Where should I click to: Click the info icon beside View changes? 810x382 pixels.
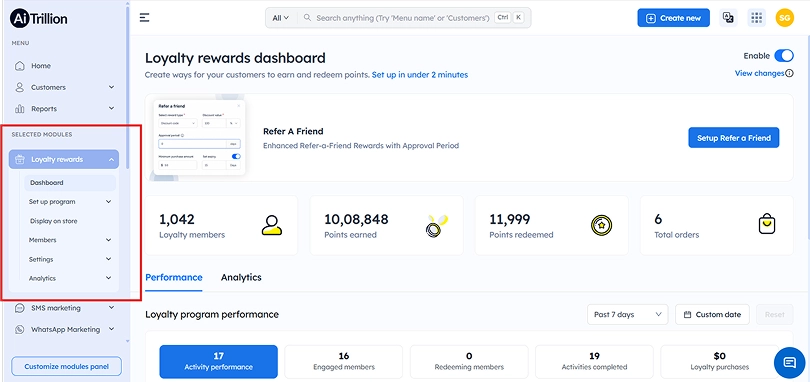789,73
